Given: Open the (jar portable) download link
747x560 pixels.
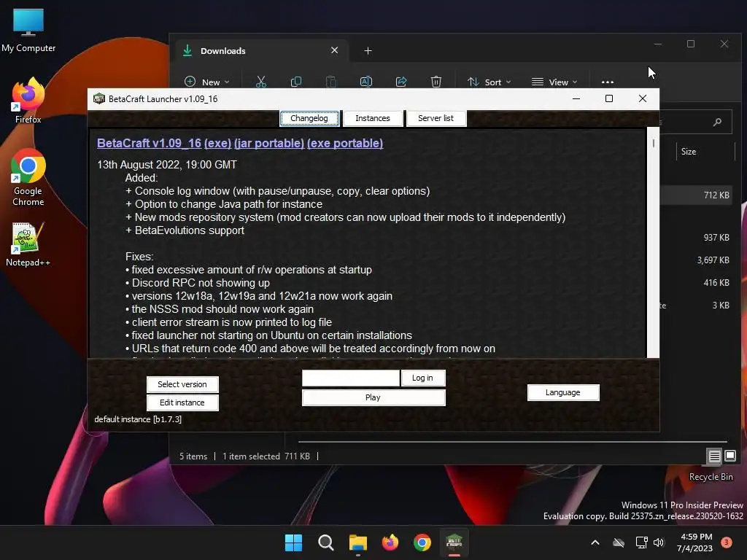Looking at the screenshot, I should (x=268, y=144).
